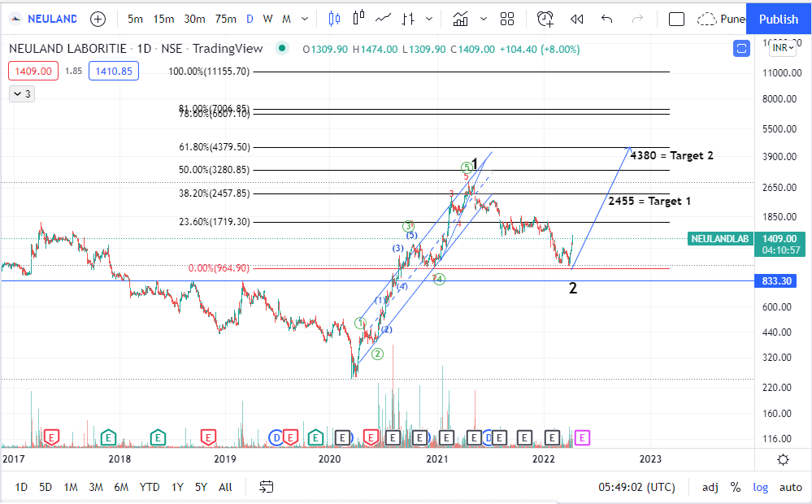Click the blue maximize chart toggle icon
The width and height of the screenshot is (812, 504).
[741, 49]
